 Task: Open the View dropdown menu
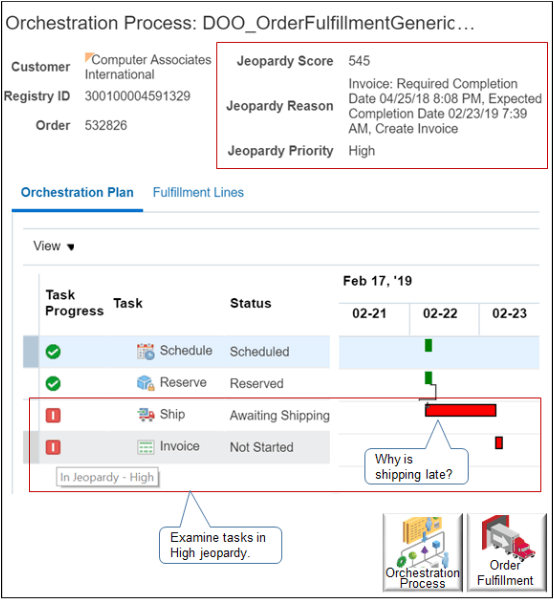(x=54, y=246)
